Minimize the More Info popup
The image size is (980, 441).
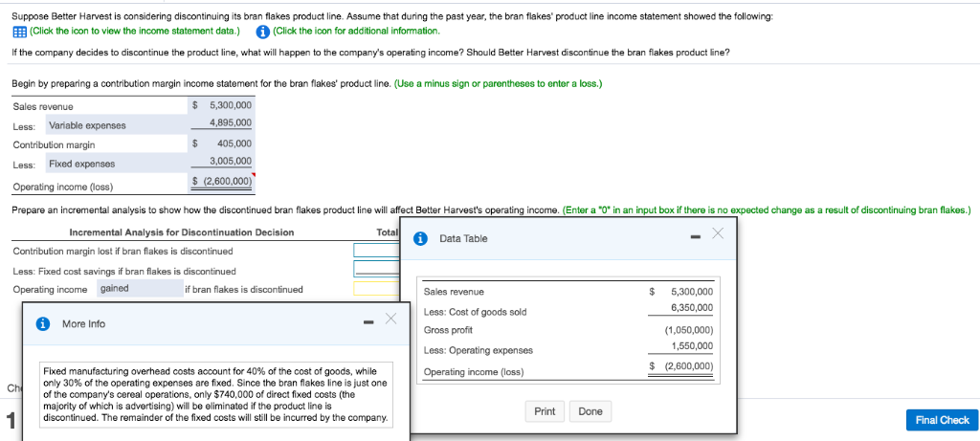click(x=368, y=323)
